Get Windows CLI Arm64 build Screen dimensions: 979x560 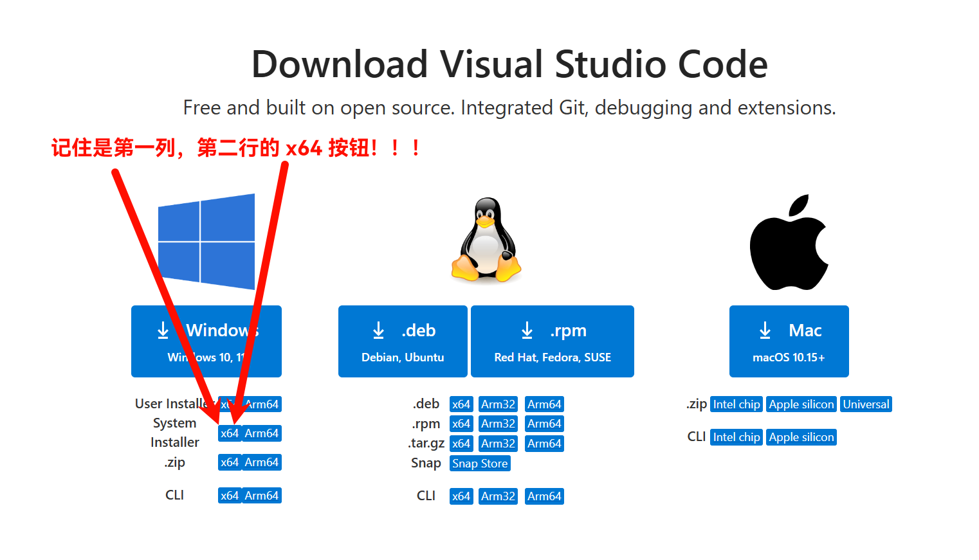[262, 496]
